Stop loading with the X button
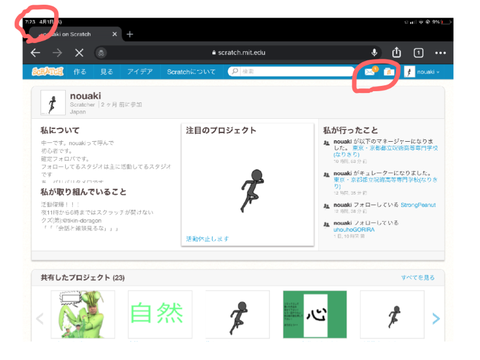 click(x=79, y=53)
